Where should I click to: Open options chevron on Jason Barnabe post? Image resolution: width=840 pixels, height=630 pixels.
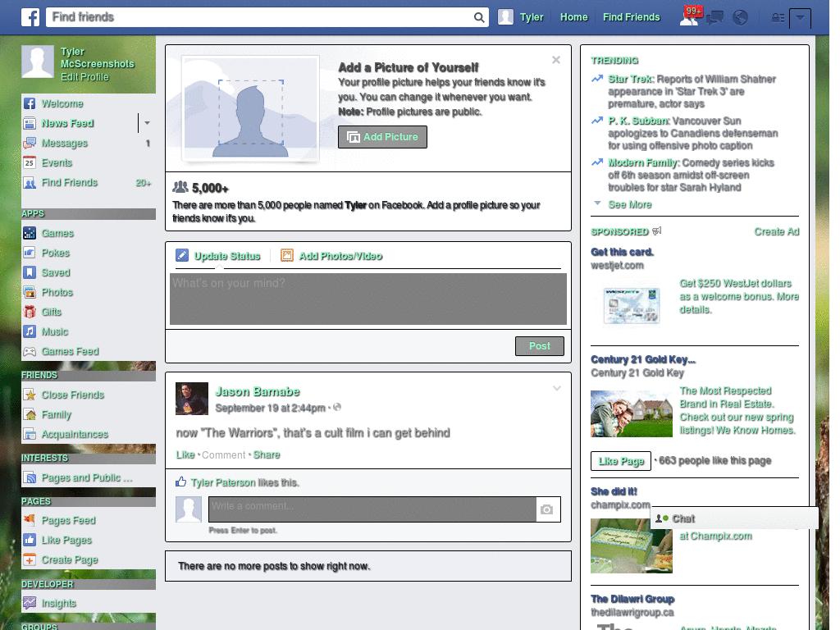557,388
